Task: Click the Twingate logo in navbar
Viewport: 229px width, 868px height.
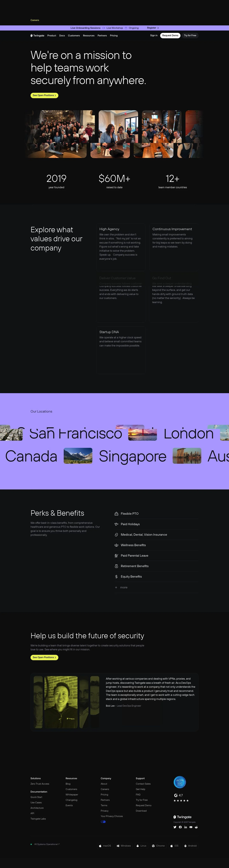Action: click(37, 35)
